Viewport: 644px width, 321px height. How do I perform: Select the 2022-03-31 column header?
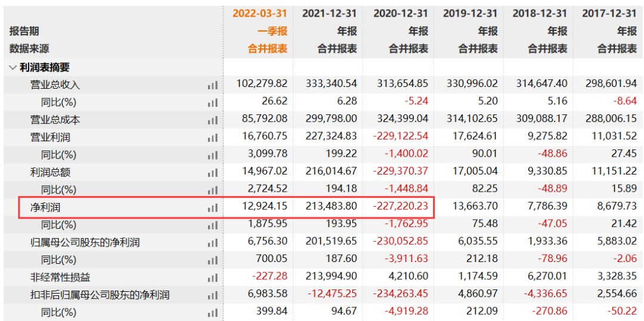click(259, 13)
